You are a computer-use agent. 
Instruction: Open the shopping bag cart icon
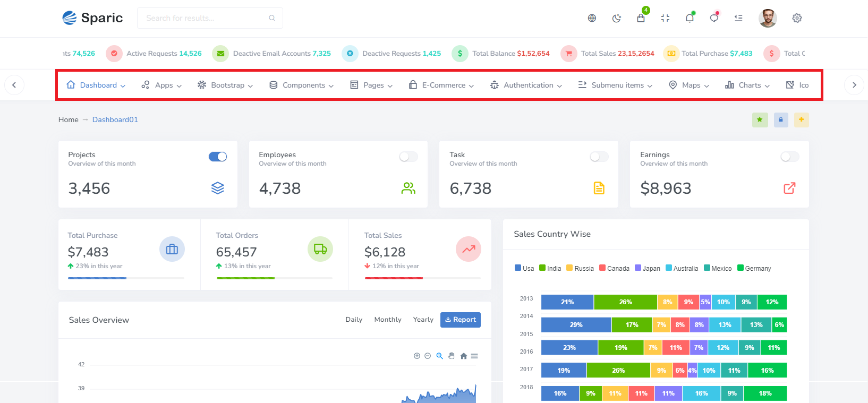641,18
